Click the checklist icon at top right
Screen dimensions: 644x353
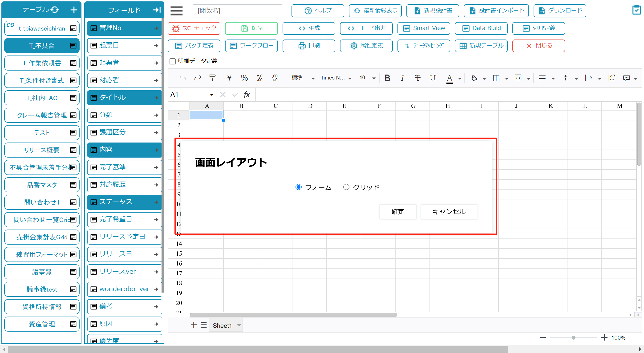click(x=636, y=10)
